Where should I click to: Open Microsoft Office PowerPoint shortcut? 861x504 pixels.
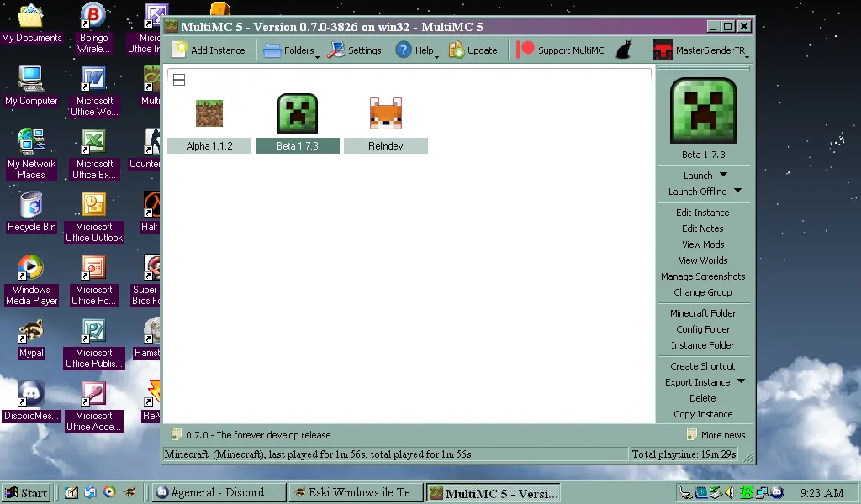click(x=94, y=281)
